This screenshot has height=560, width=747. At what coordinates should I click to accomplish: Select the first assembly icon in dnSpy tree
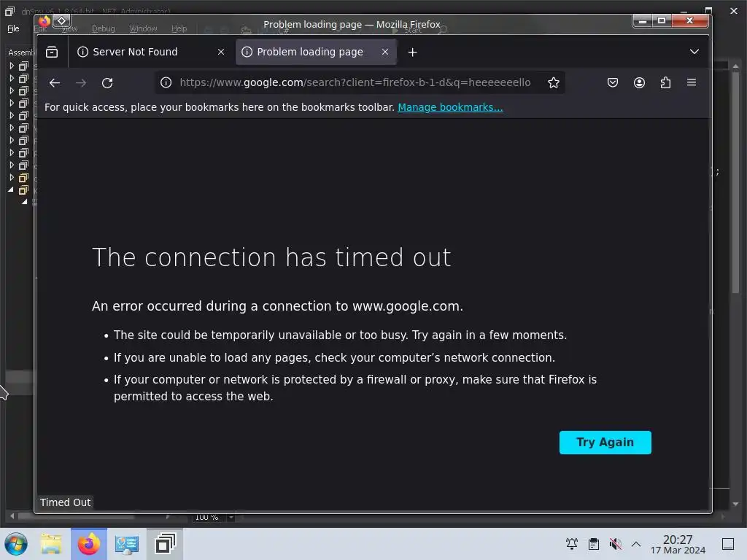pos(23,66)
